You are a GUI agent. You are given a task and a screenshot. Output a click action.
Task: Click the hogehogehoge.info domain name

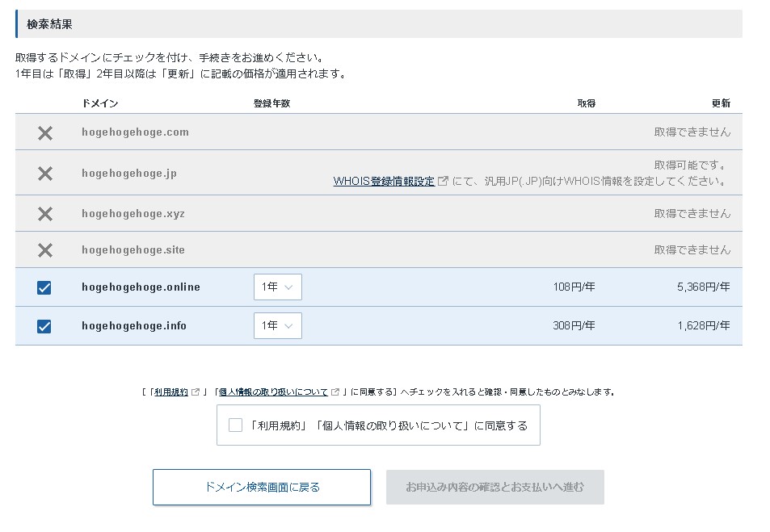tap(134, 326)
